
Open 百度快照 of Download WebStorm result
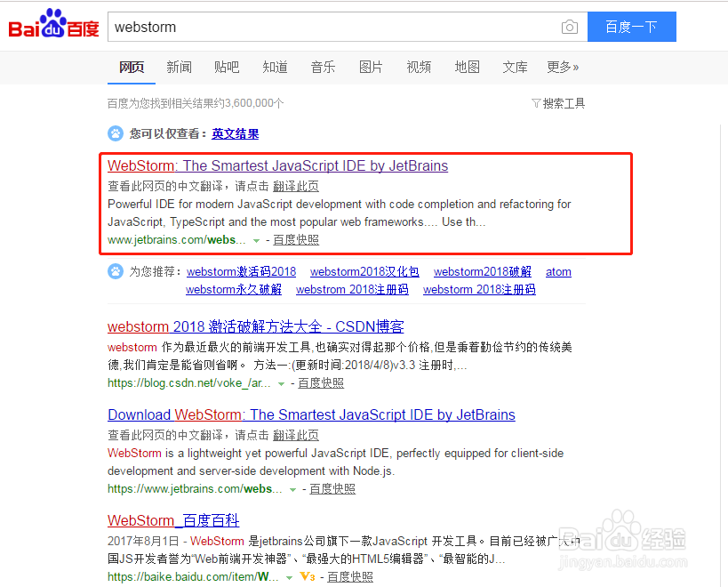(332, 489)
